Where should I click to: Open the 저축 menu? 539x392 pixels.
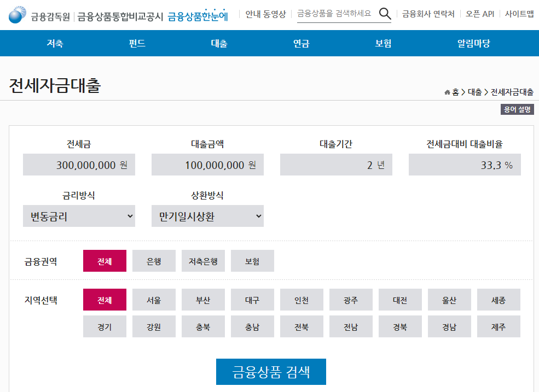55,43
